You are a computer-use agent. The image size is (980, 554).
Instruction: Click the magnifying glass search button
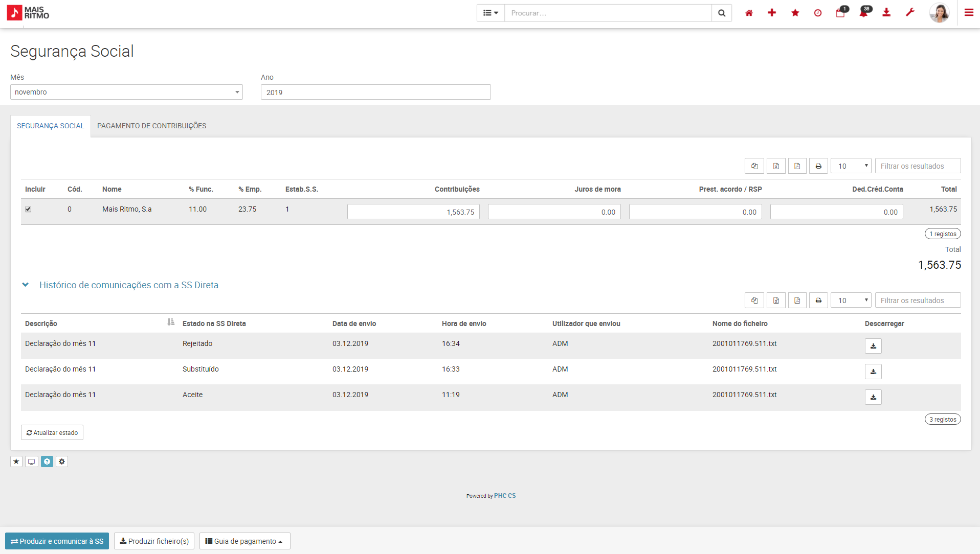coord(722,13)
